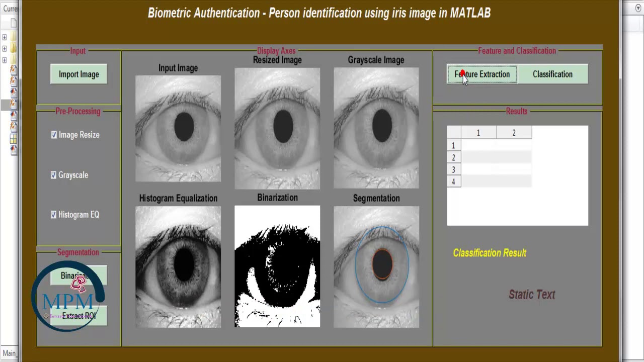This screenshot has width=644, height=362.
Task: Select the highlighted file row in MATLAB's file list
Action: click(x=9, y=105)
